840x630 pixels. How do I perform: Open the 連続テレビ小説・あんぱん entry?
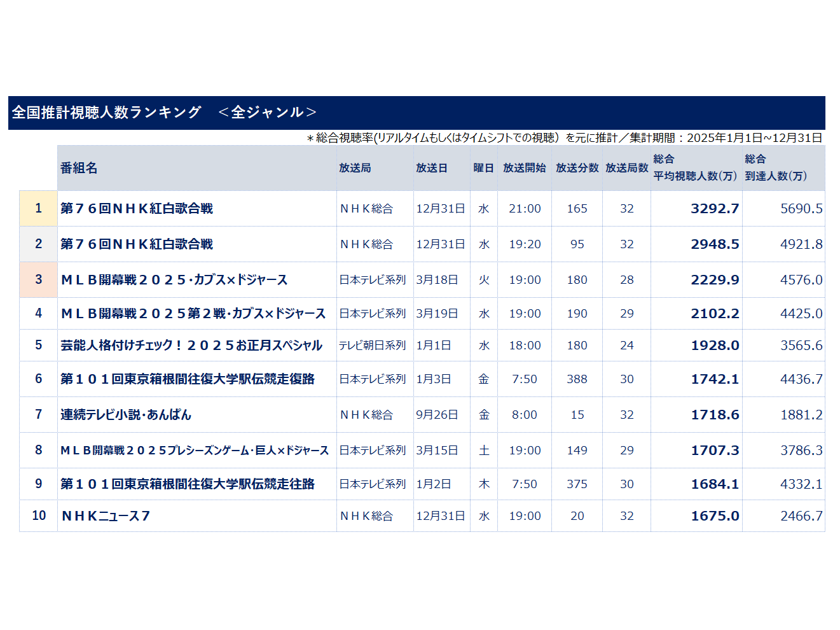pyautogui.click(x=127, y=414)
